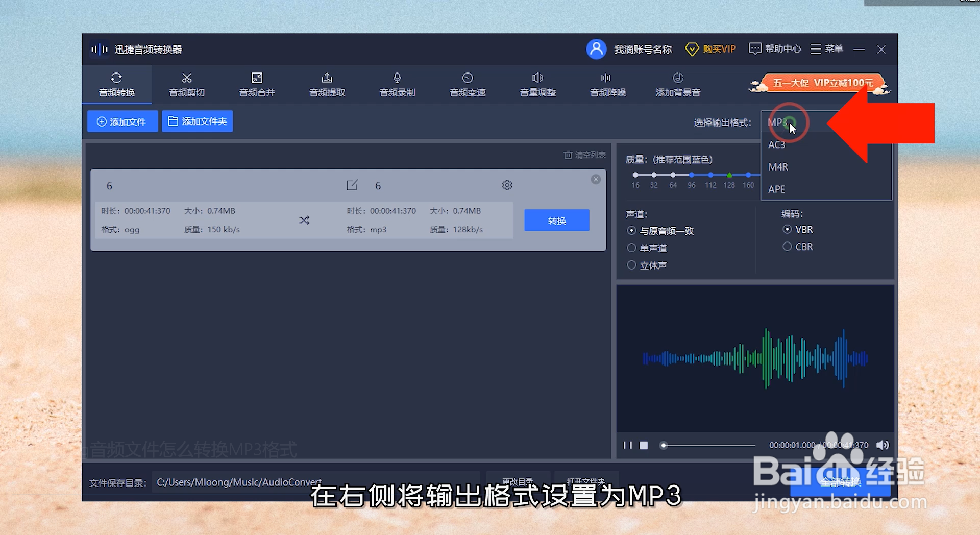The image size is (980, 535).
Task: Select the 音频录制 tab
Action: pyautogui.click(x=397, y=85)
